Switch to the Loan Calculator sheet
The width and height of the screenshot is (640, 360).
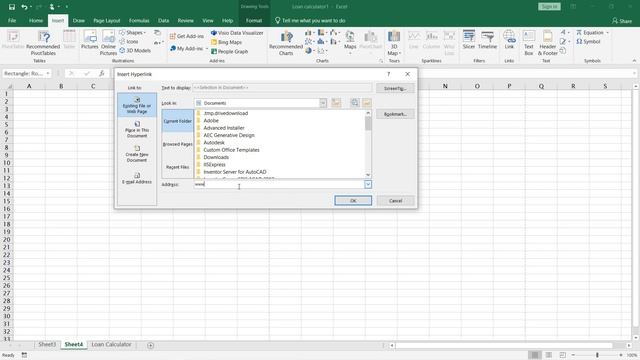click(x=111, y=344)
